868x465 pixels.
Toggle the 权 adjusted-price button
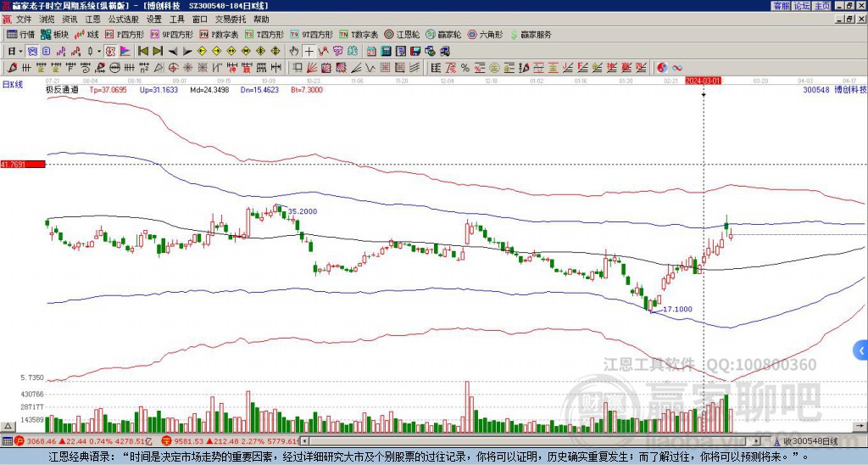point(110,51)
